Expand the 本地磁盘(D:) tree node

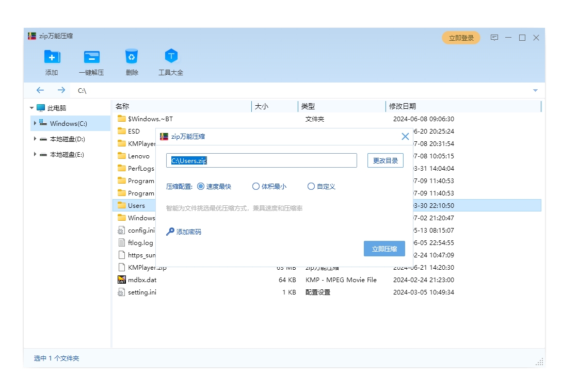pos(35,139)
